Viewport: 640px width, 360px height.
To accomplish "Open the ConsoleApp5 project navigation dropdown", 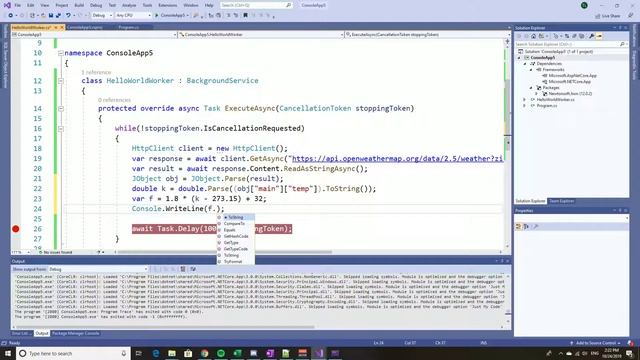I will [x=94, y=35].
